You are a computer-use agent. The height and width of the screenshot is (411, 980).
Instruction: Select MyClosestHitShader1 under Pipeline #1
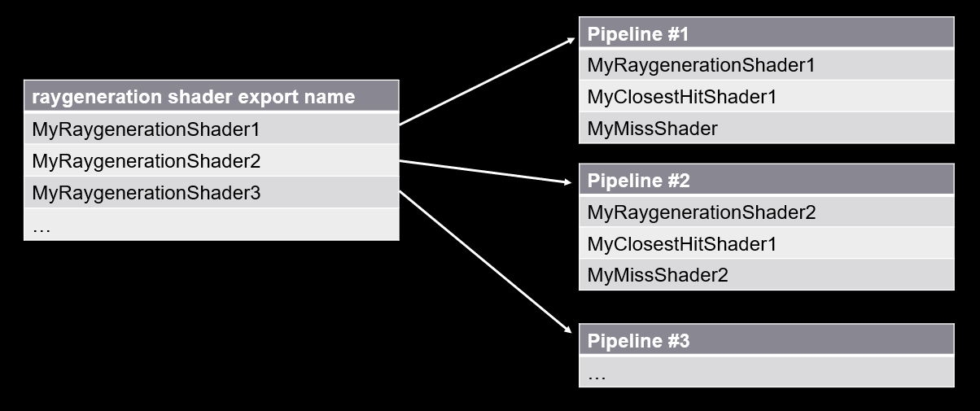click(x=766, y=97)
